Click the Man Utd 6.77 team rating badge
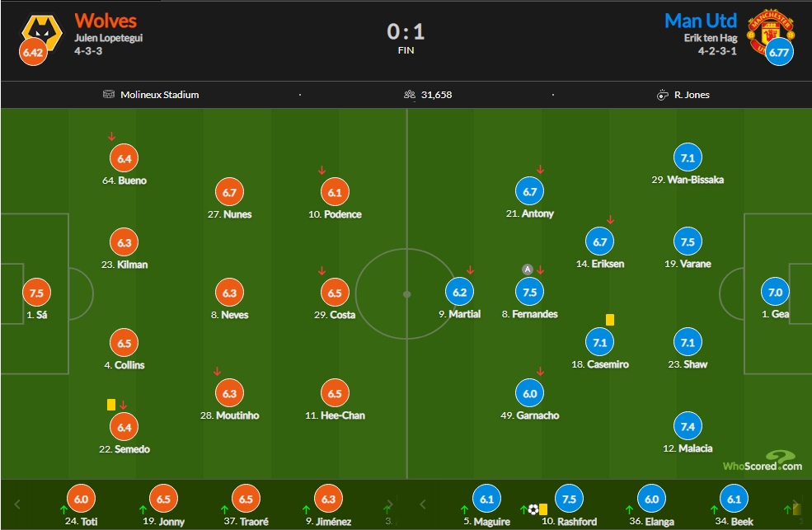 point(779,52)
